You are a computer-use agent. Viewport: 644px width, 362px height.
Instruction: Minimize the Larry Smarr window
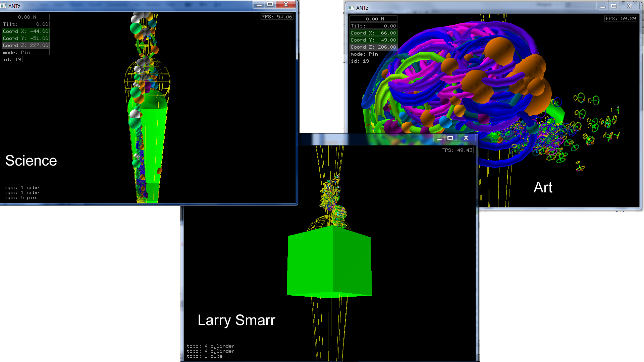tap(439, 138)
